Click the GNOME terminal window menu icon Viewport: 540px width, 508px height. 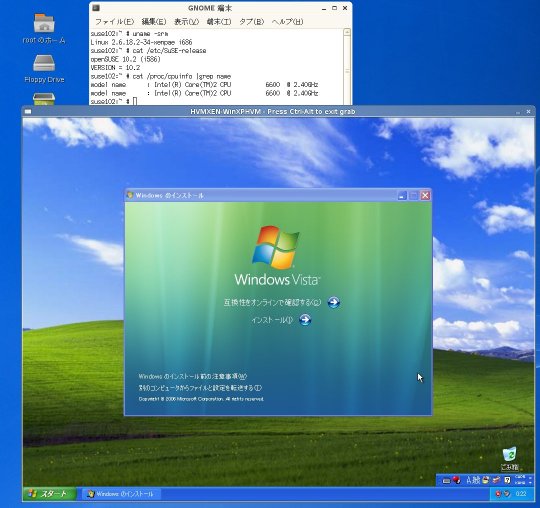(x=96, y=8)
